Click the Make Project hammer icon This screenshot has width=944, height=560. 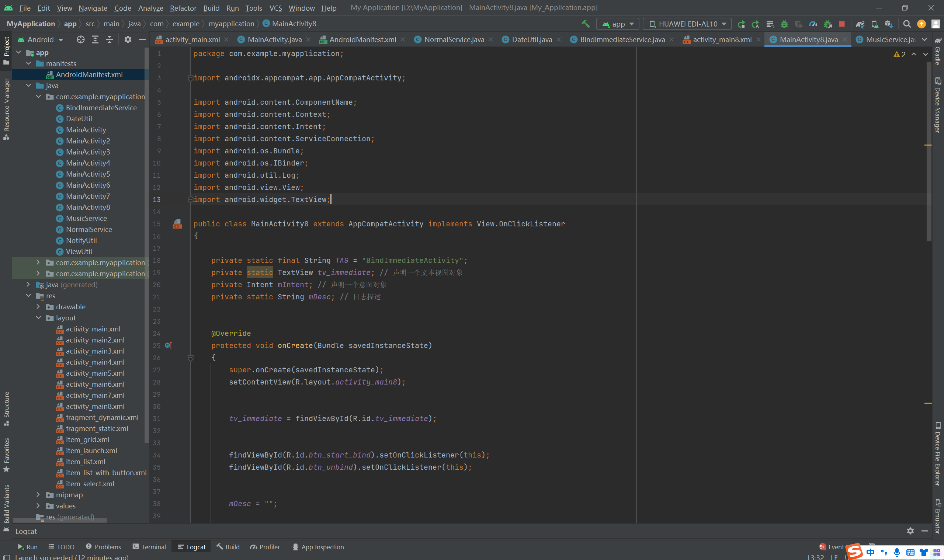(586, 24)
